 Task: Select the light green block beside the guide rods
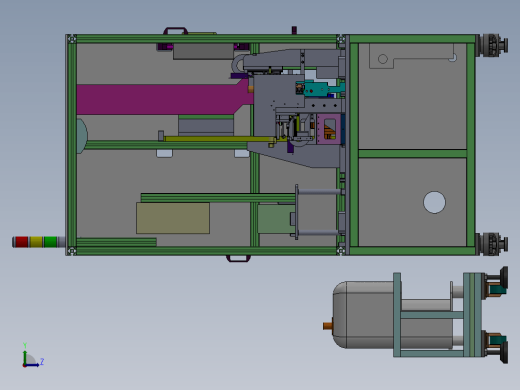(x=276, y=219)
